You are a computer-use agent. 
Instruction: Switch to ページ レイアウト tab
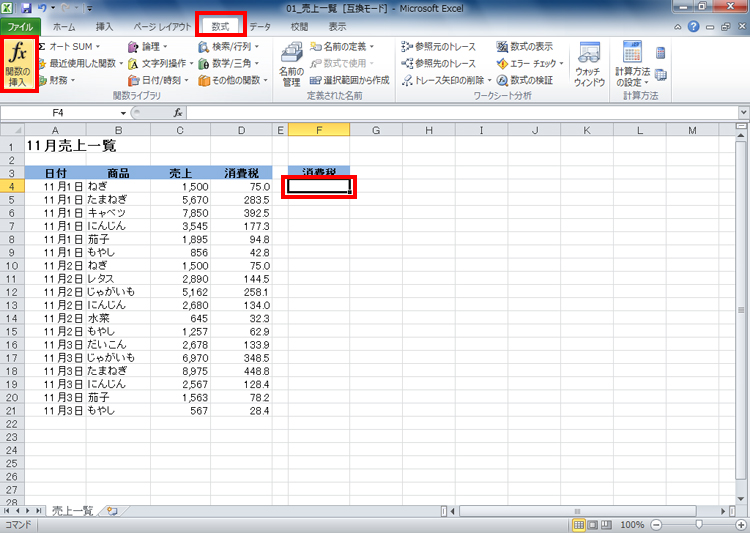(x=162, y=27)
